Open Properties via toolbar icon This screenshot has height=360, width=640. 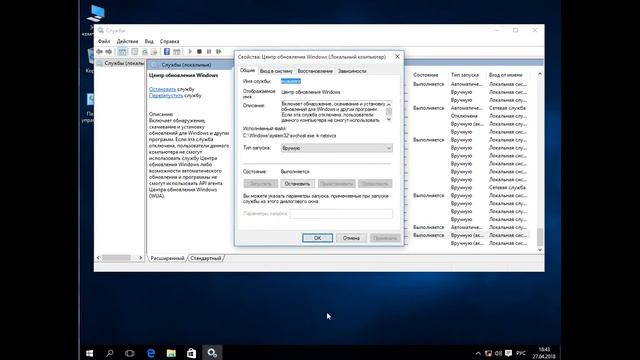click(x=135, y=52)
